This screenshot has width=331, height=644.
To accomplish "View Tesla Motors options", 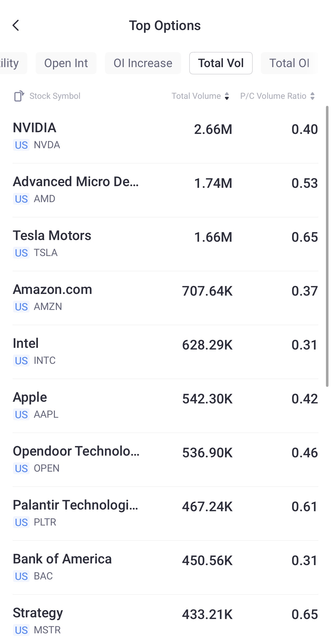I will pyautogui.click(x=165, y=244).
